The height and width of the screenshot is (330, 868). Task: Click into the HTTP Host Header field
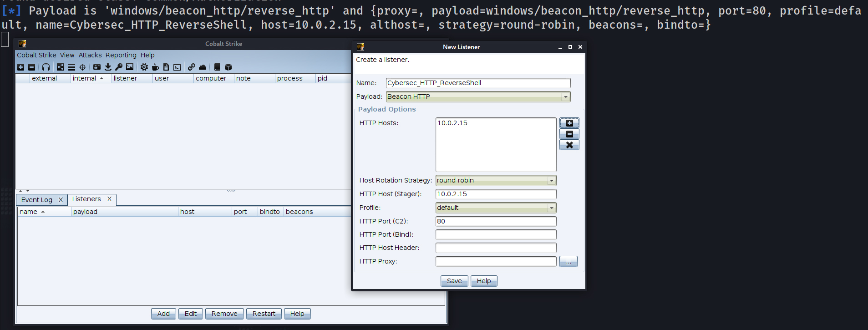tap(496, 248)
